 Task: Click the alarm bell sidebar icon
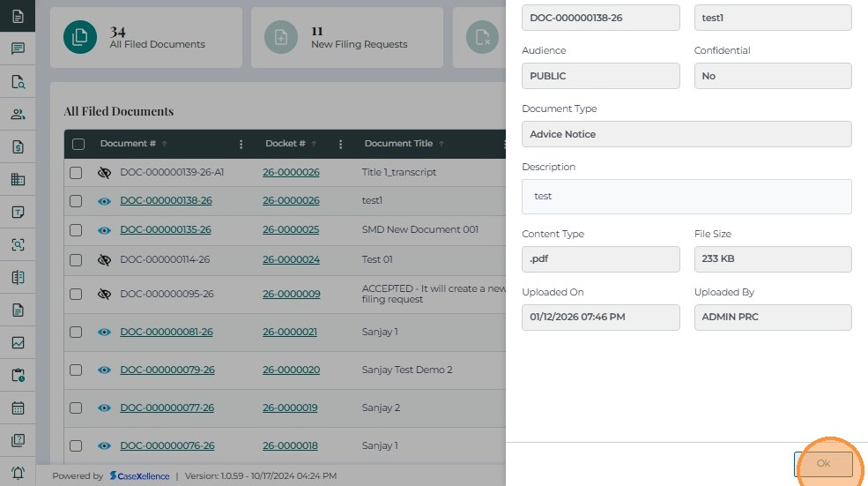point(18,473)
